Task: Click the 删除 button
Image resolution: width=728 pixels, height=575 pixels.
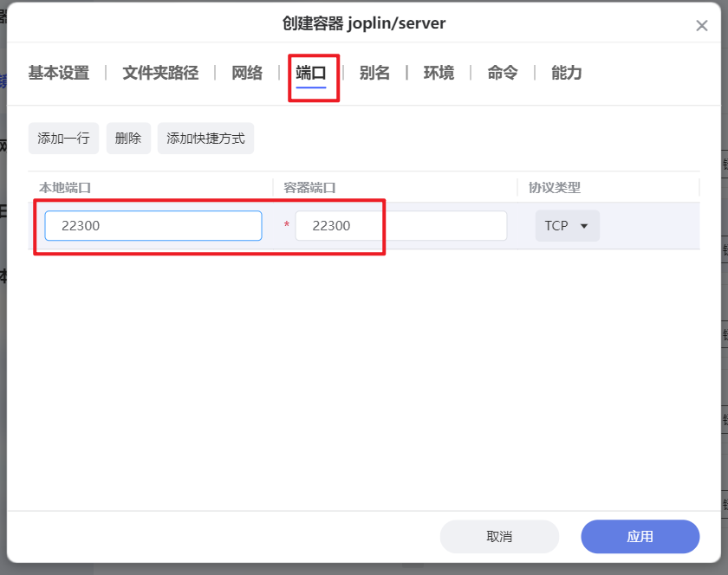Action: 127,138
